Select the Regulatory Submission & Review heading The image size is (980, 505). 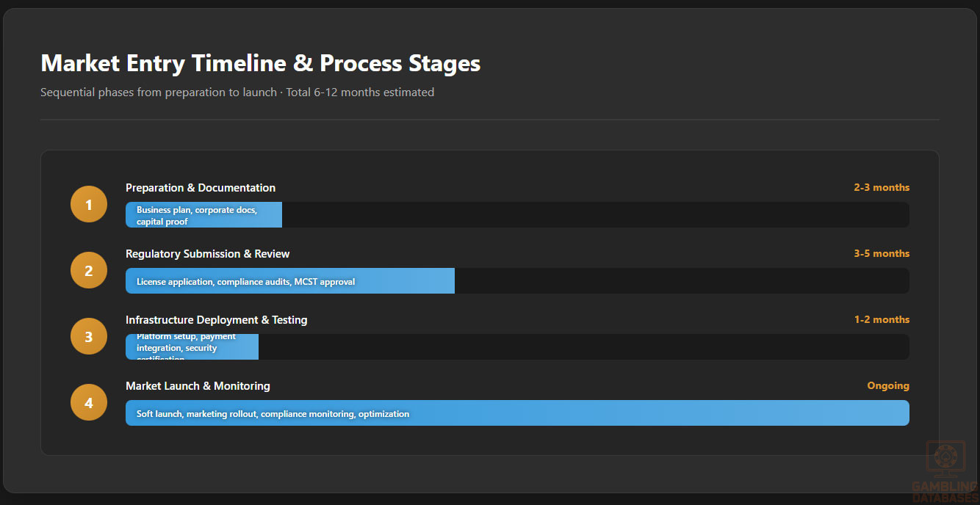207,254
